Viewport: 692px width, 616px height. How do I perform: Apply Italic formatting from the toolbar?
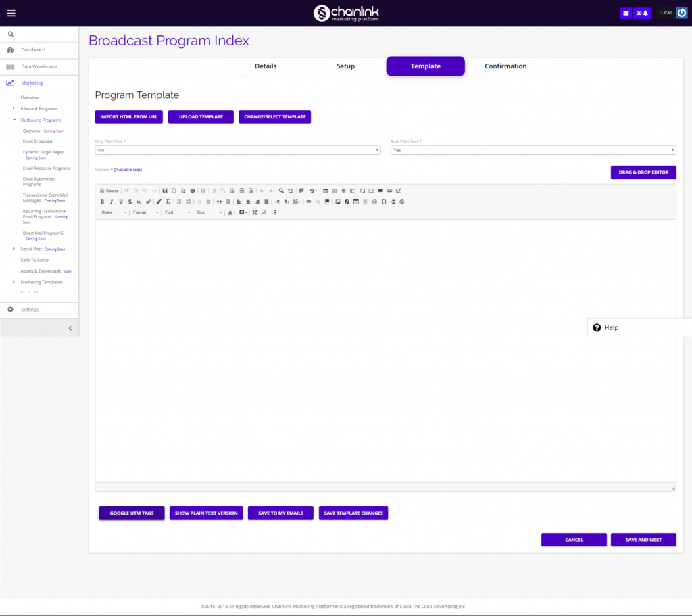point(111,202)
